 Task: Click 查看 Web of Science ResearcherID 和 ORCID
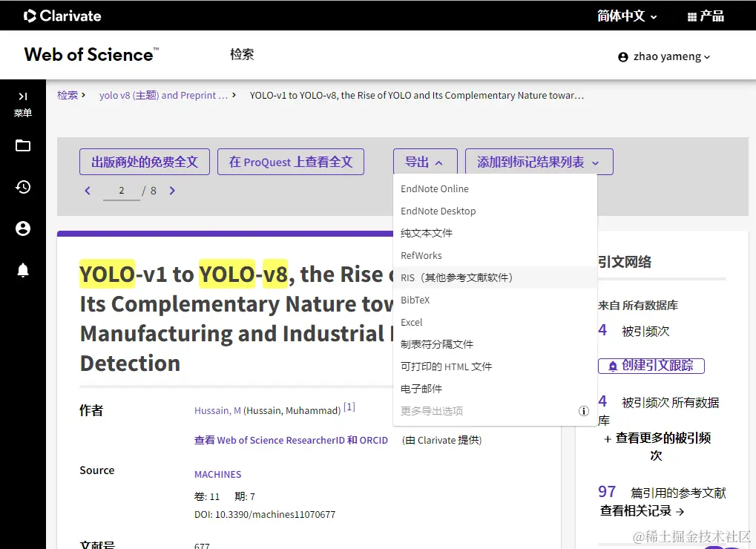point(291,440)
